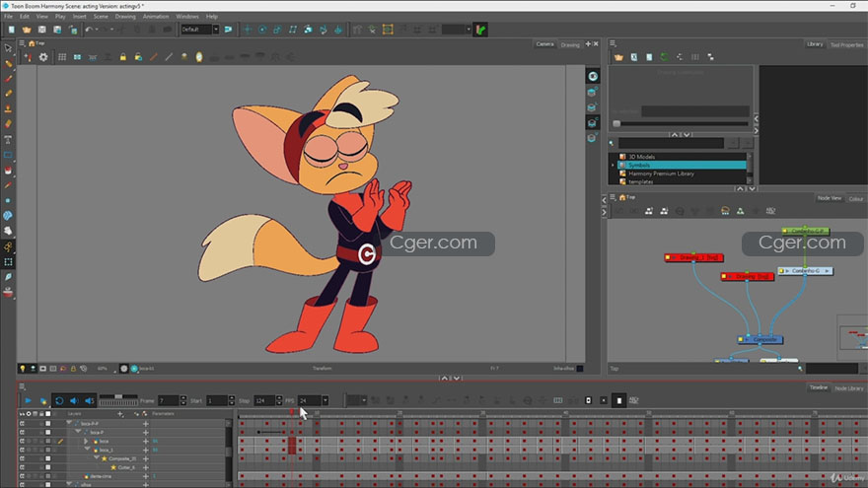Click the Library preview slider handle
Viewport: 868px width, 488px height.
point(616,124)
